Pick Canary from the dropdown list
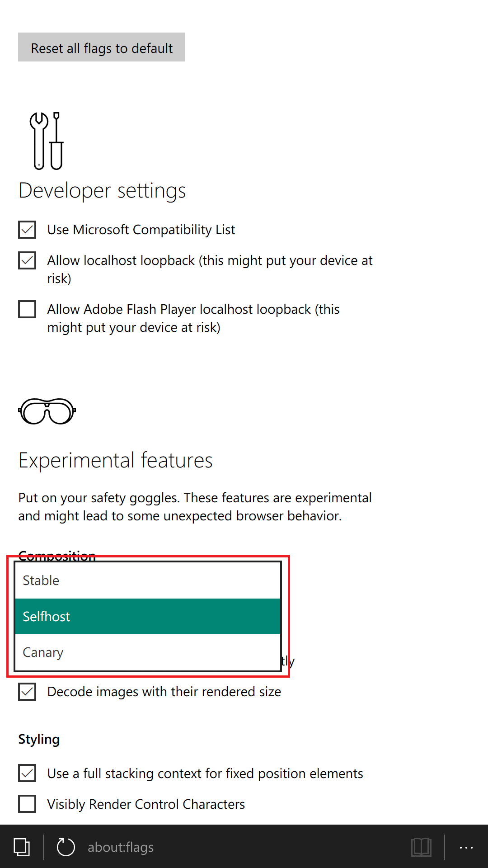The width and height of the screenshot is (488, 868). 148,652
